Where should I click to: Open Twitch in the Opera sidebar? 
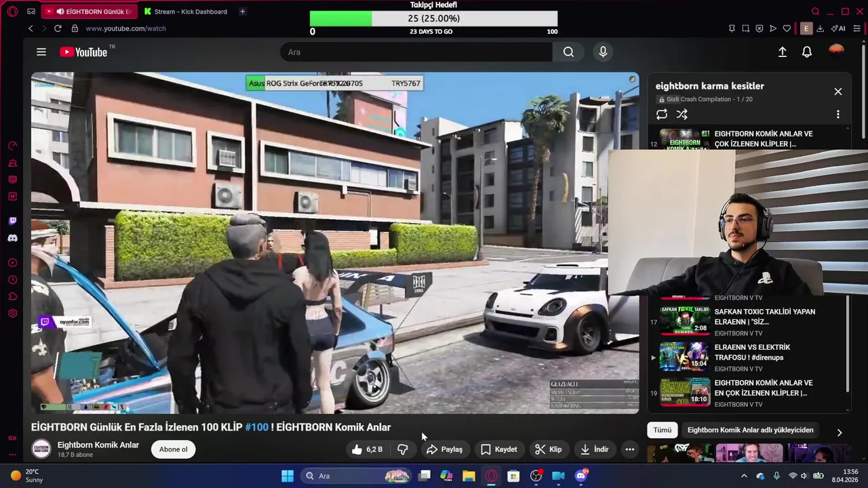point(12,221)
